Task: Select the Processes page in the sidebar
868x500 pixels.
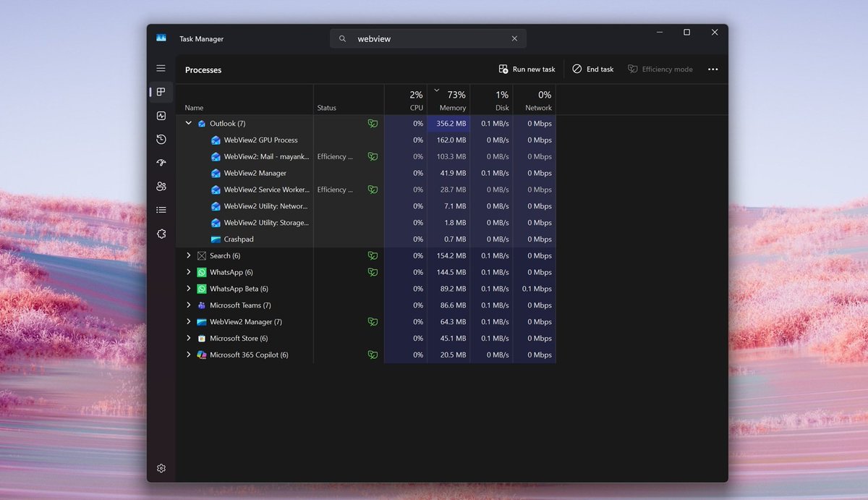Action: click(161, 92)
